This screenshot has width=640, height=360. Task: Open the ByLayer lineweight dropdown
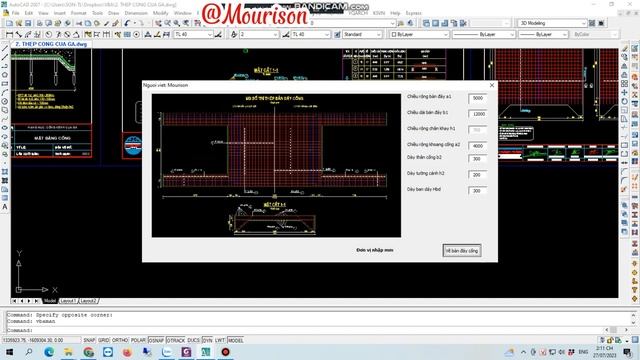coord(543,35)
